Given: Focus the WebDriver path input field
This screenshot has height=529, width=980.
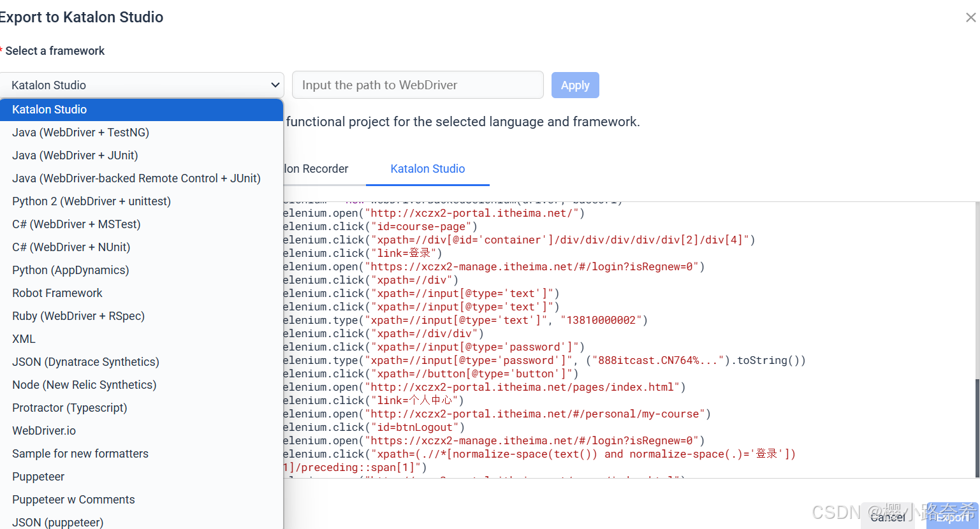Looking at the screenshot, I should (x=418, y=85).
